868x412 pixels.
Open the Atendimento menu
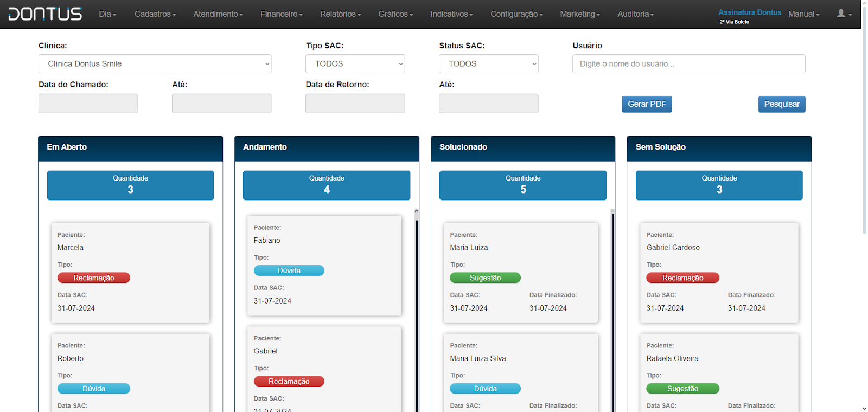218,14
